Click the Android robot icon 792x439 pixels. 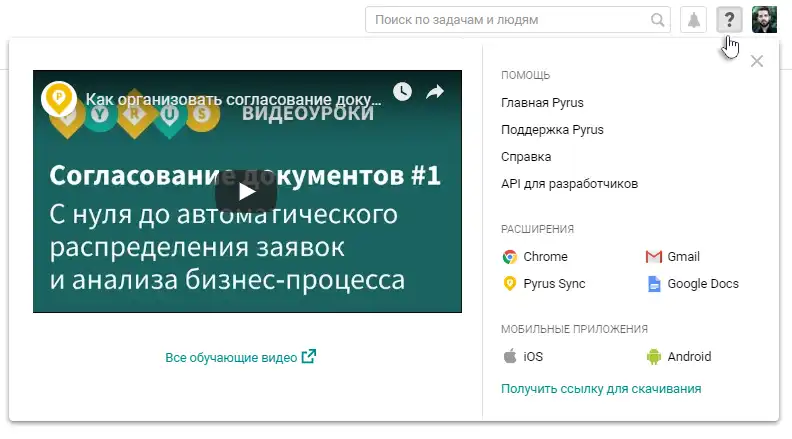(654, 357)
